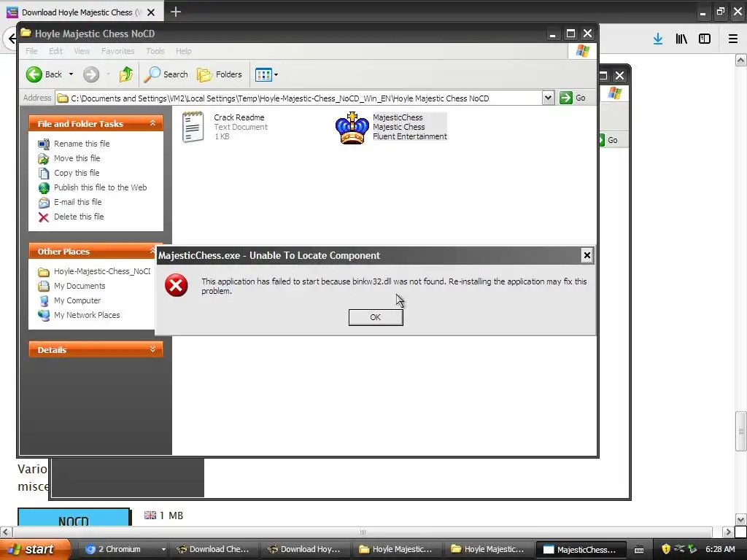The height and width of the screenshot is (560, 747).
Task: Open the File menu
Action: pyautogui.click(x=31, y=51)
